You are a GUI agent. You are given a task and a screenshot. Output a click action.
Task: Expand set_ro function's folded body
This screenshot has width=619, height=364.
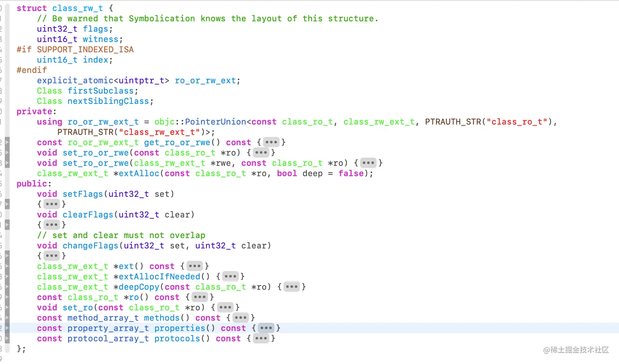pos(225,307)
